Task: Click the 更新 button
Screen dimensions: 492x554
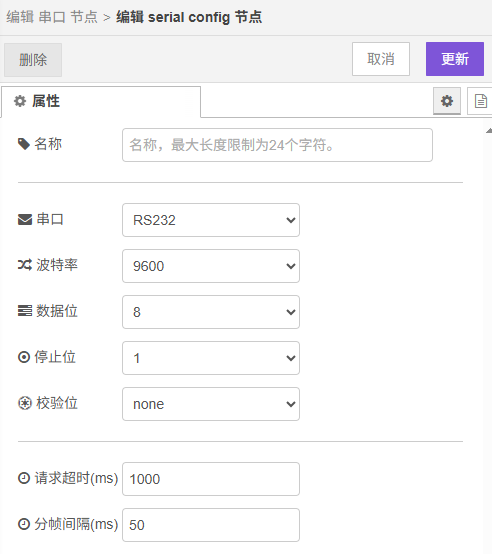Action: [x=455, y=59]
